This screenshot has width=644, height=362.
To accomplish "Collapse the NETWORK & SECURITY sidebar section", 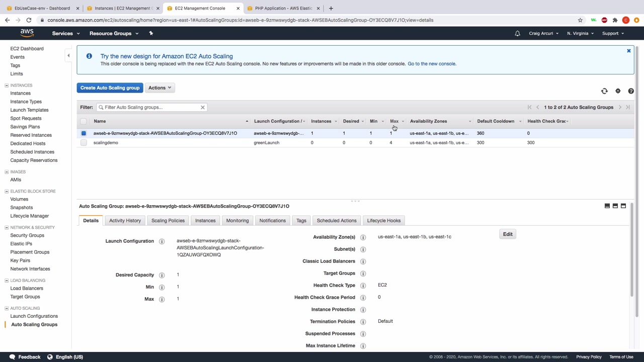I will (x=7, y=227).
